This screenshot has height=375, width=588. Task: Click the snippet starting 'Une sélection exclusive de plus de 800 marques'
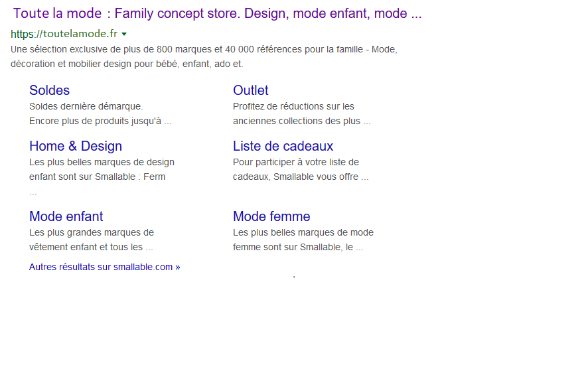(x=204, y=56)
